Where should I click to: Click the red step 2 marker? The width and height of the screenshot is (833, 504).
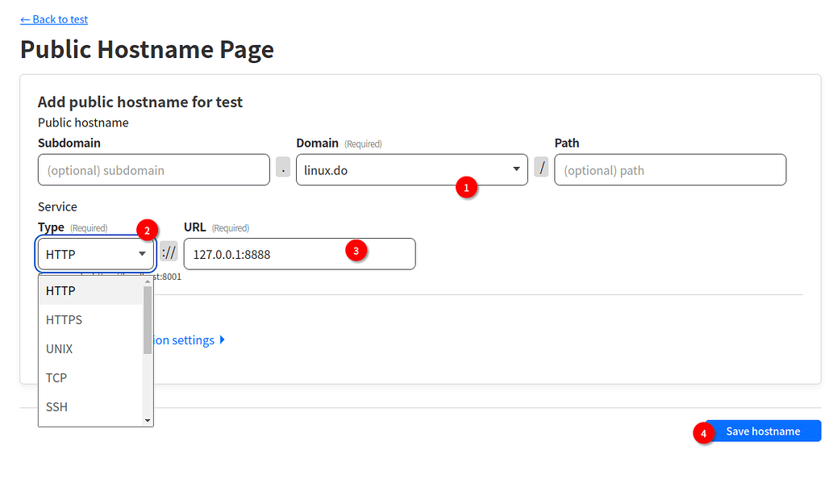click(146, 231)
